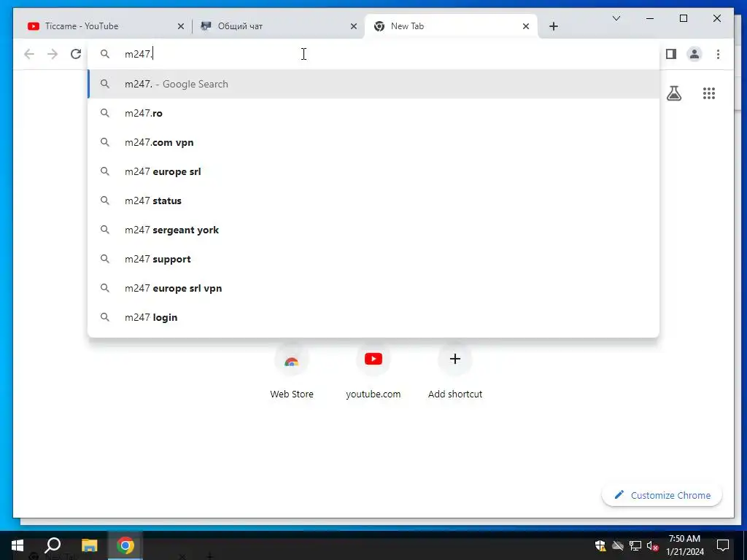Close the Ticcame - YouTube tab
Screen dimensions: 747x560
coord(181,27)
